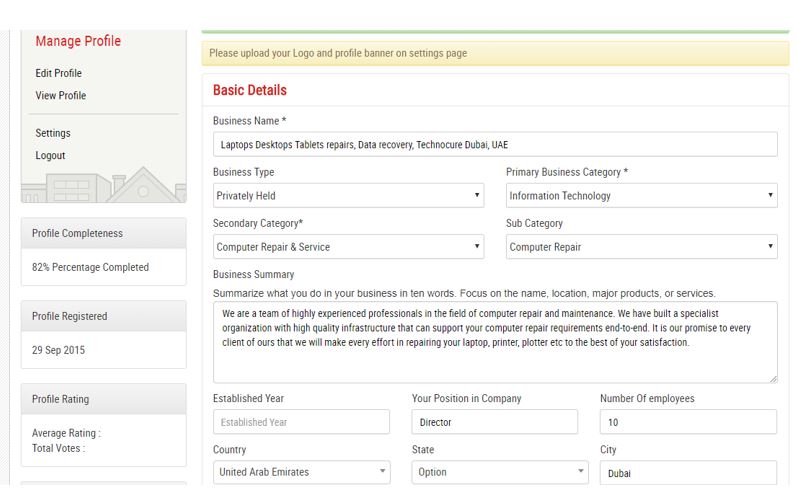This screenshot has height=491, width=797.
Task: Click the Manage Profile heading
Action: pyautogui.click(x=78, y=41)
